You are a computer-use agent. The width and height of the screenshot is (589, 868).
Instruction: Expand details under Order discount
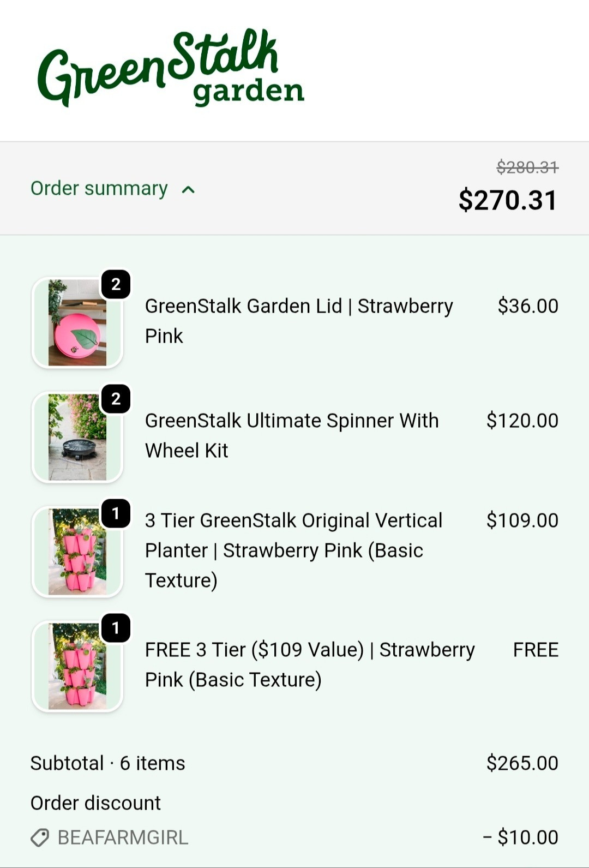tap(95, 803)
